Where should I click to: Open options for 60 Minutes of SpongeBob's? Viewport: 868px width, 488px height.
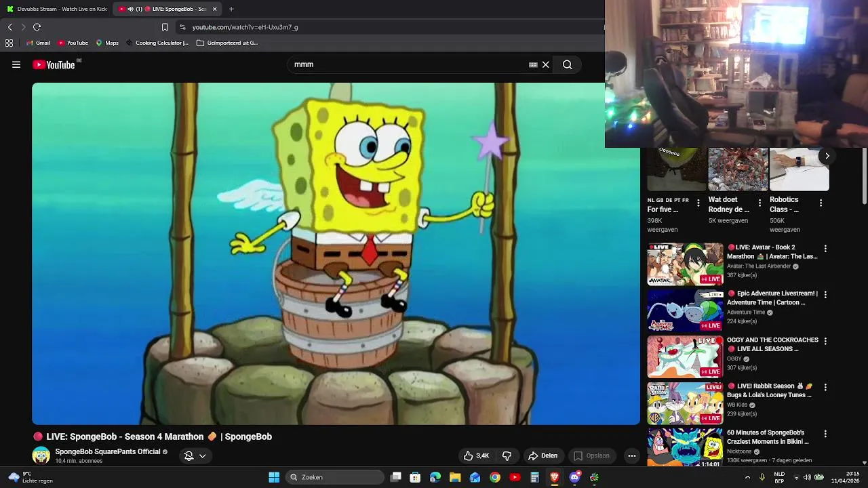[825, 434]
